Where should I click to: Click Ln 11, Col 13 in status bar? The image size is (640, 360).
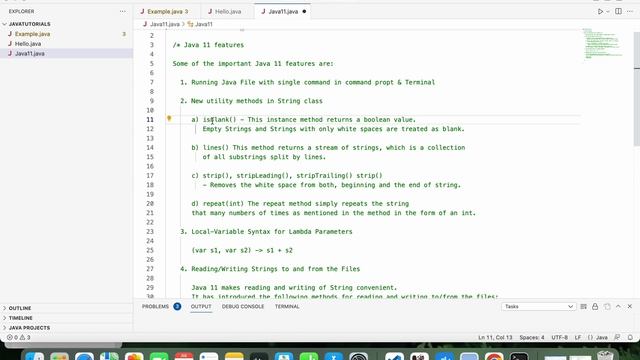[x=495, y=338]
